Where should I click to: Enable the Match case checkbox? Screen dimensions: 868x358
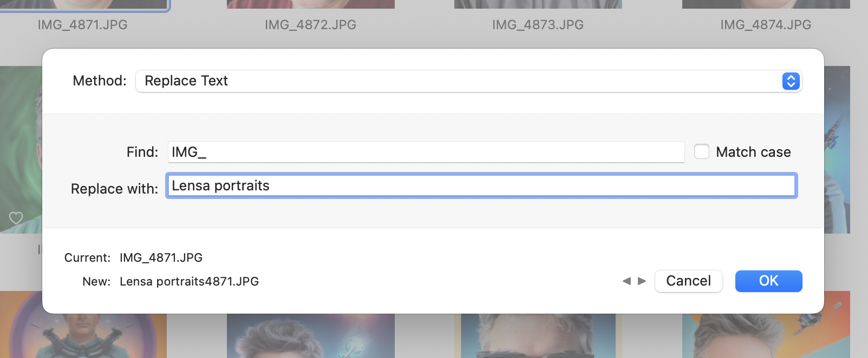coord(702,152)
